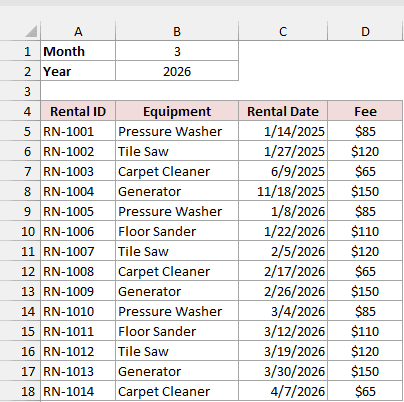Click Floor Sander in row 15
The image size is (404, 402).
coord(177,331)
